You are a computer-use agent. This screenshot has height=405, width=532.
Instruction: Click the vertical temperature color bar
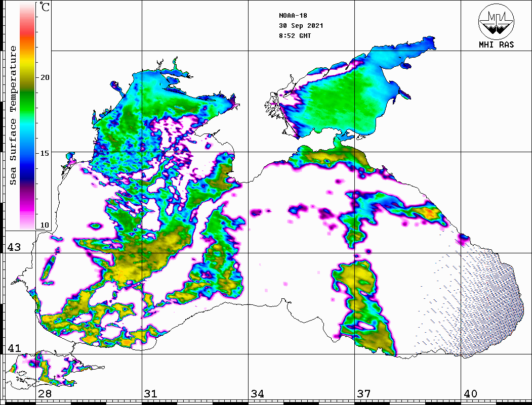tap(27, 116)
